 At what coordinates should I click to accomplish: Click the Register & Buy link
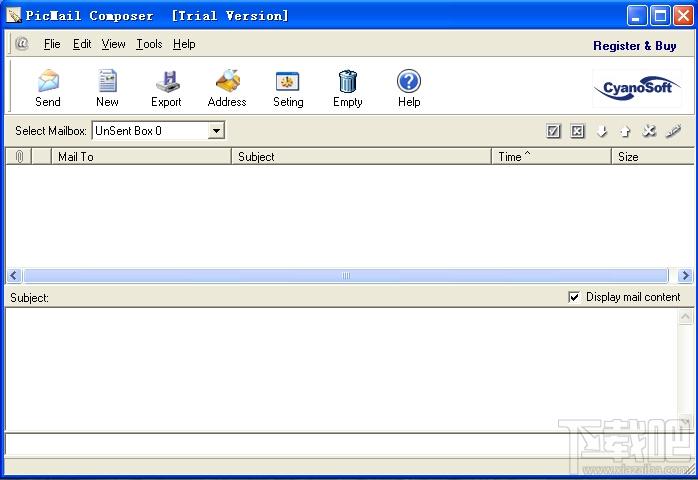point(635,46)
